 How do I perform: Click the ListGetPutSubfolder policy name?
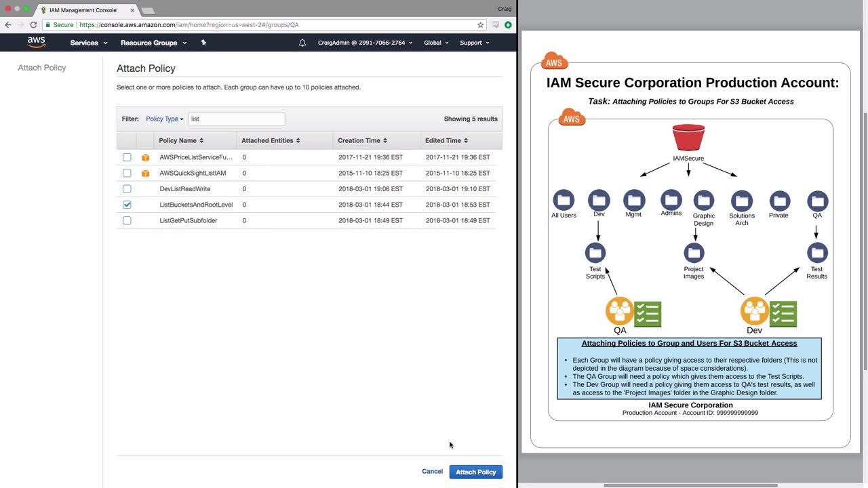(x=189, y=220)
